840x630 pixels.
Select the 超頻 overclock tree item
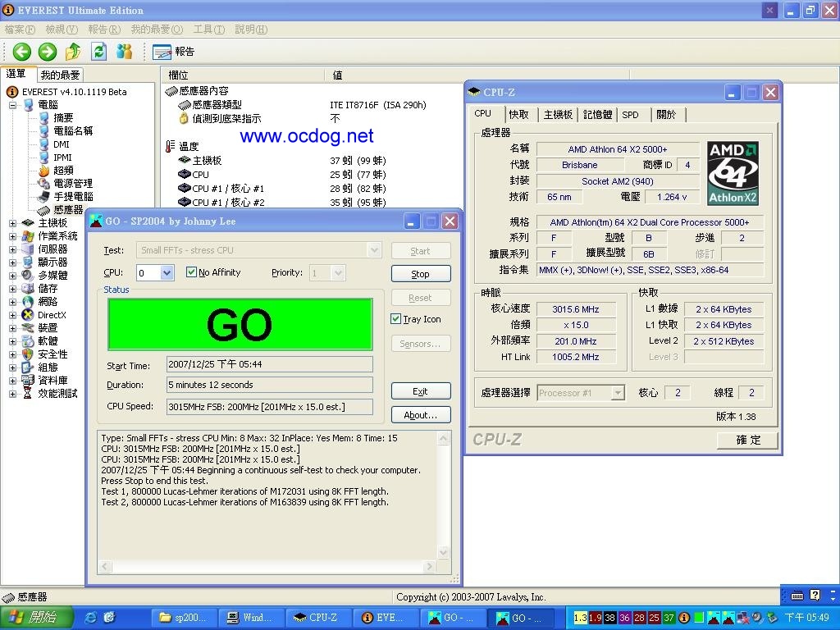pos(57,171)
